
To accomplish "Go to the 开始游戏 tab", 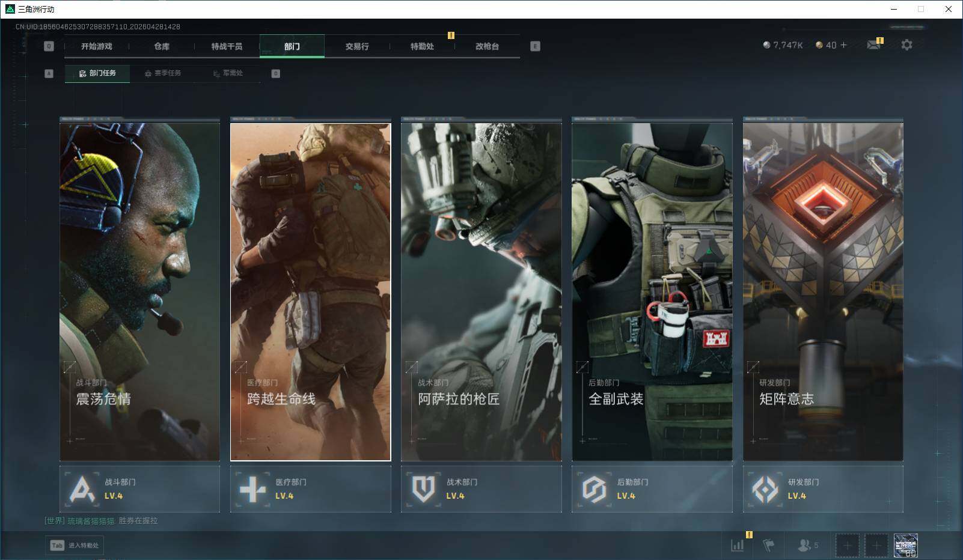I will 97,46.
